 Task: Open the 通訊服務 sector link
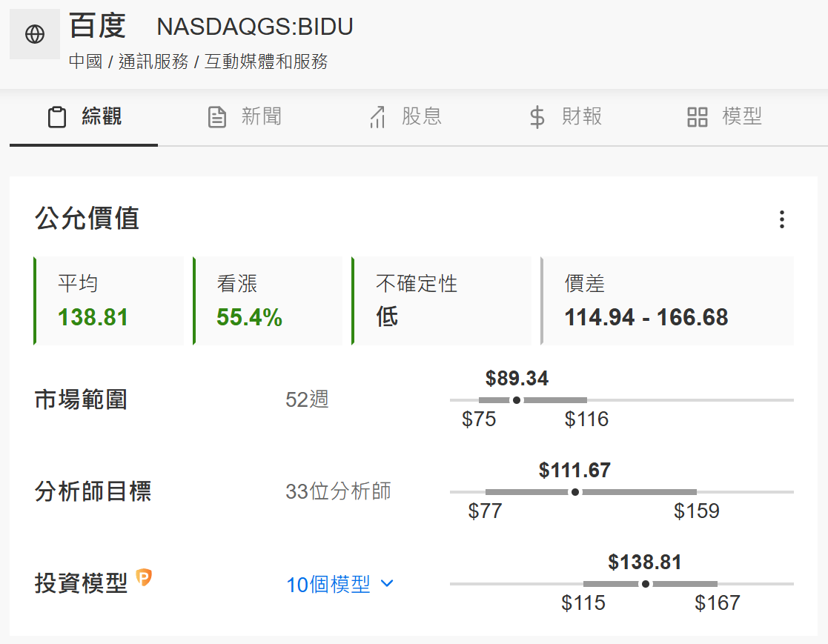153,62
